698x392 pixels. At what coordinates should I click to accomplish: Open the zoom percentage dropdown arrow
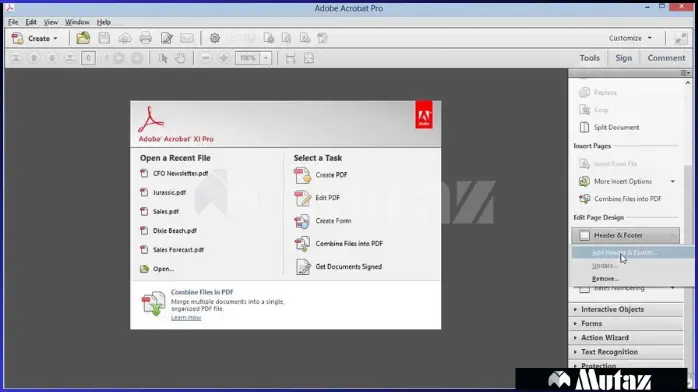click(266, 58)
